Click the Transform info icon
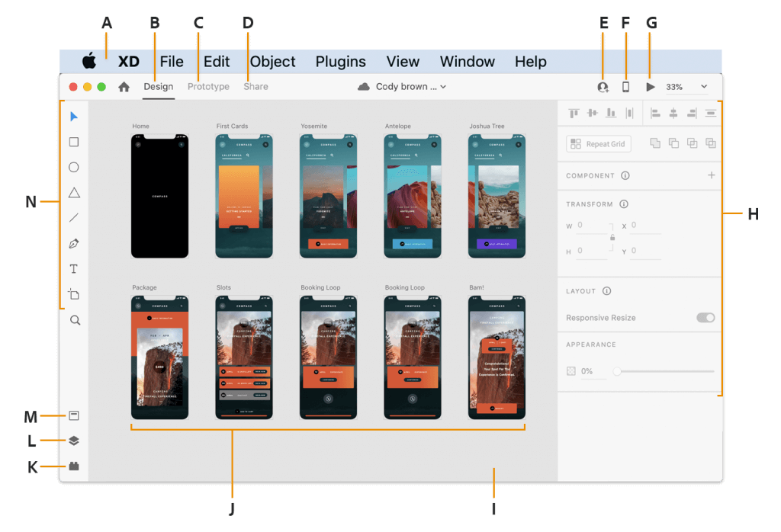Image resolution: width=781 pixels, height=532 pixels. tap(624, 204)
